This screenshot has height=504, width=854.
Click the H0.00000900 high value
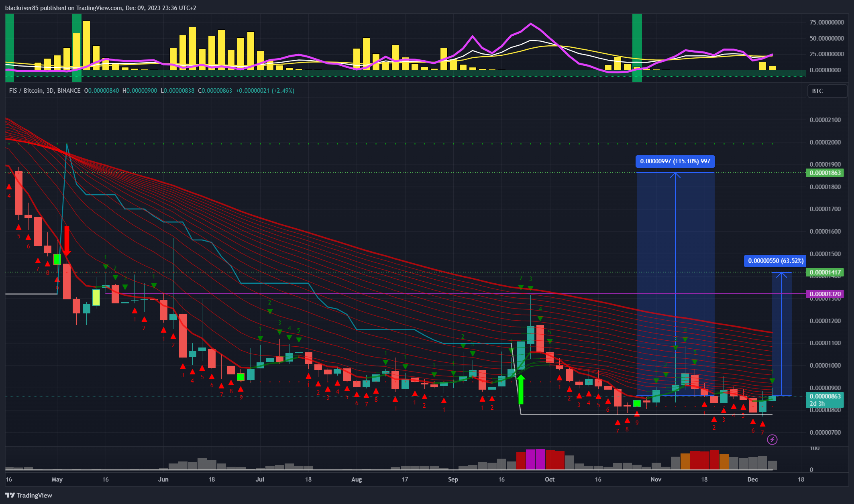(140, 91)
